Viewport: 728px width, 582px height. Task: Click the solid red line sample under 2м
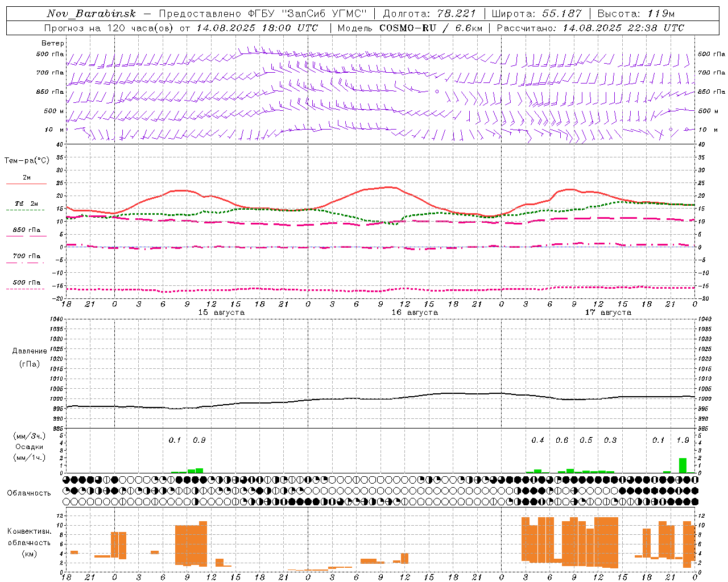point(26,184)
